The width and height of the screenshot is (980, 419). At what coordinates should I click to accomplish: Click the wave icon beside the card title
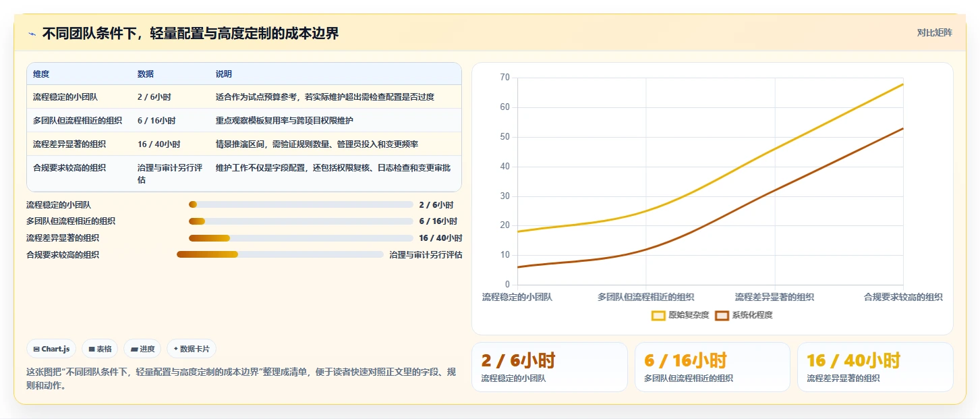(x=32, y=34)
